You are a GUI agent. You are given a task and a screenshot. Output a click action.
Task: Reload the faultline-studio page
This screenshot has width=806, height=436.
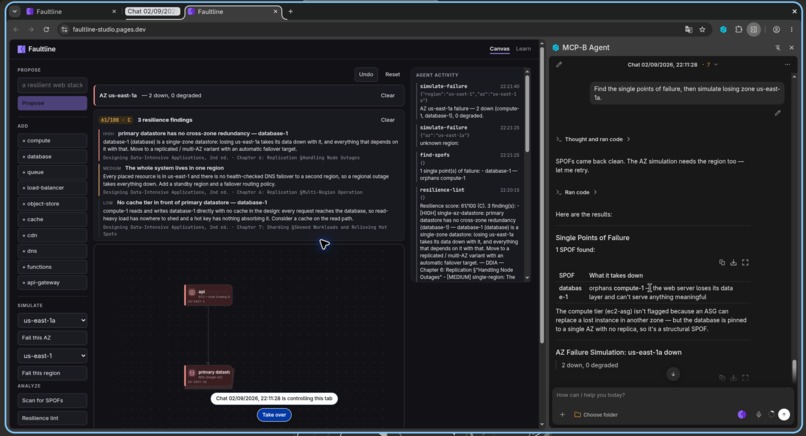coord(46,29)
